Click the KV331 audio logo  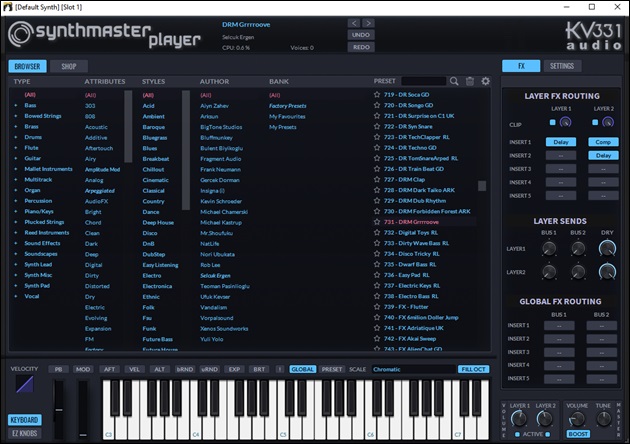pyautogui.click(x=593, y=35)
